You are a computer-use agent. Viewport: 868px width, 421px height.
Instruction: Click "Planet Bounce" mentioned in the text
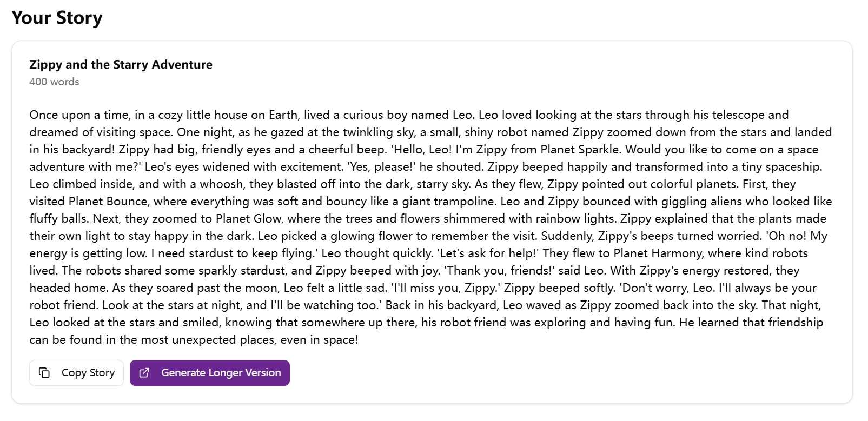coord(100,201)
